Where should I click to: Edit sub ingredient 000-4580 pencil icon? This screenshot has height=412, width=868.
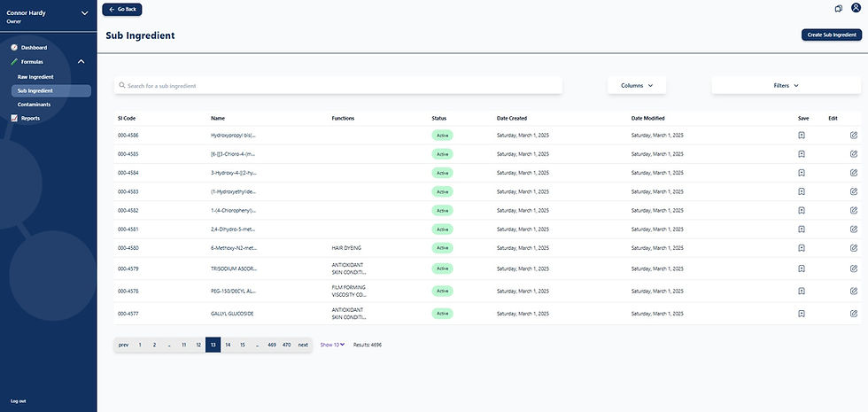coord(854,248)
